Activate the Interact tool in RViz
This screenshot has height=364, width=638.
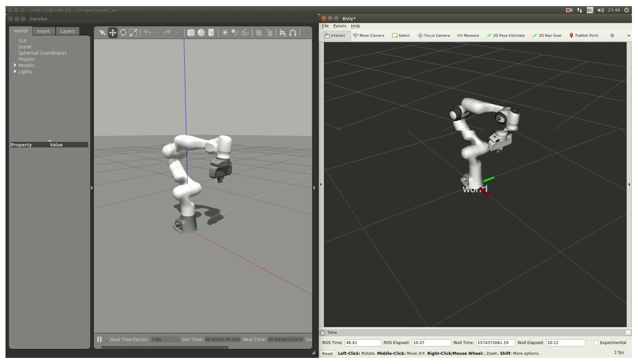tap(335, 35)
